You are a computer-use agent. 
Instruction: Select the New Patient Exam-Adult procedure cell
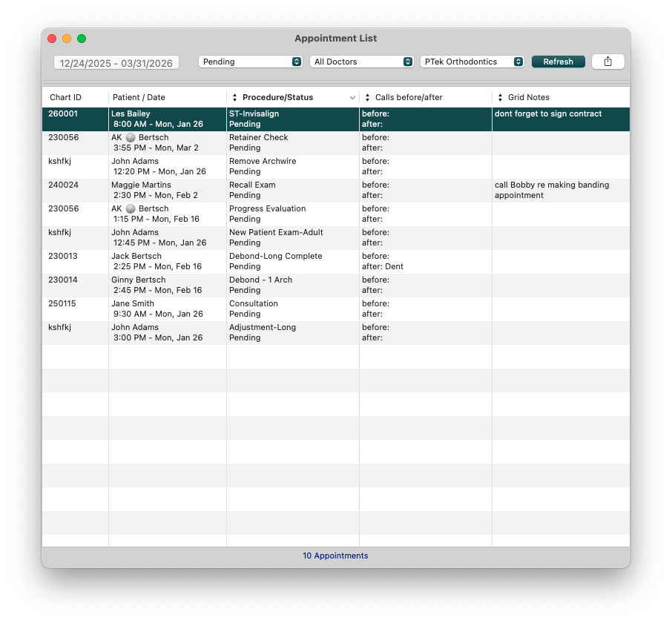coord(293,237)
